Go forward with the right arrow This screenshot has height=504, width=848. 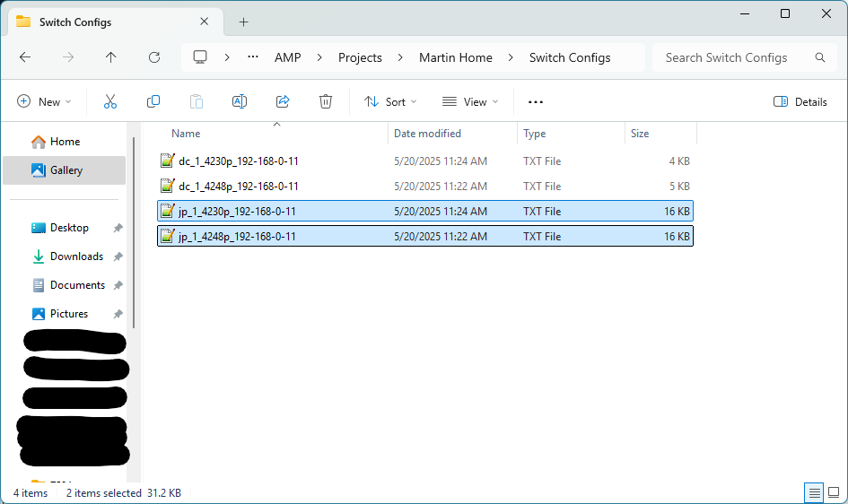[68, 57]
